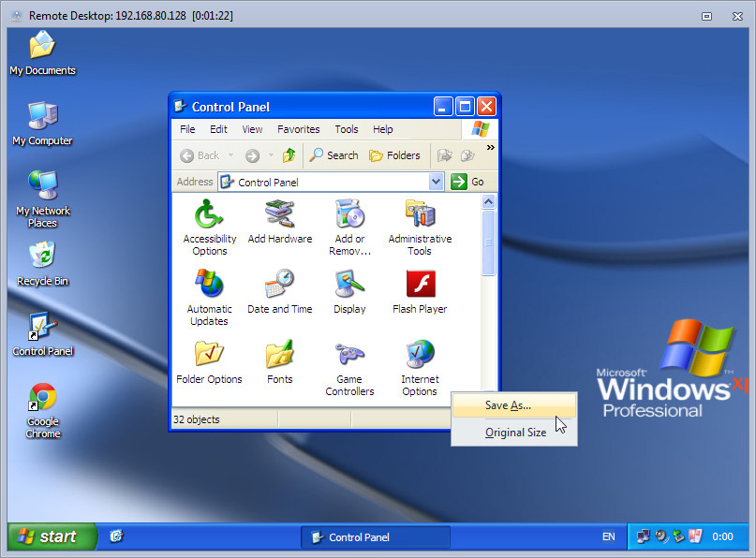This screenshot has width=756, height=558.
Task: Minimize the Control Panel window
Action: click(x=443, y=107)
